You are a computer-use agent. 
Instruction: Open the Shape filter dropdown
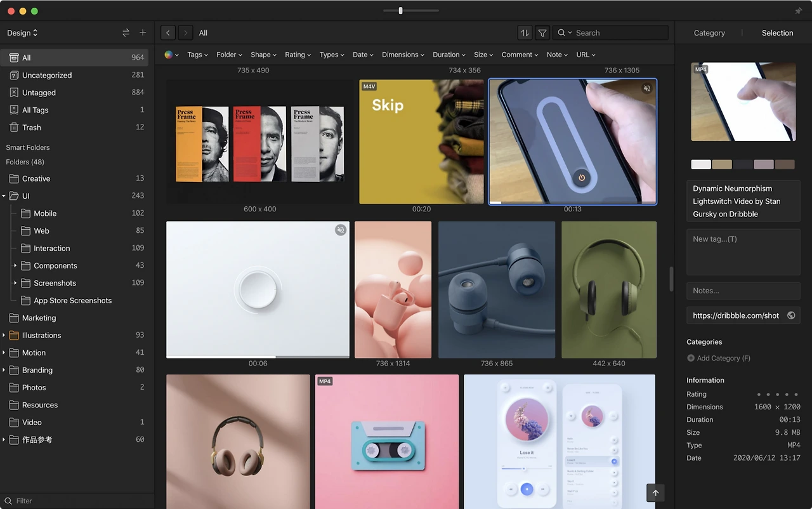pos(264,55)
